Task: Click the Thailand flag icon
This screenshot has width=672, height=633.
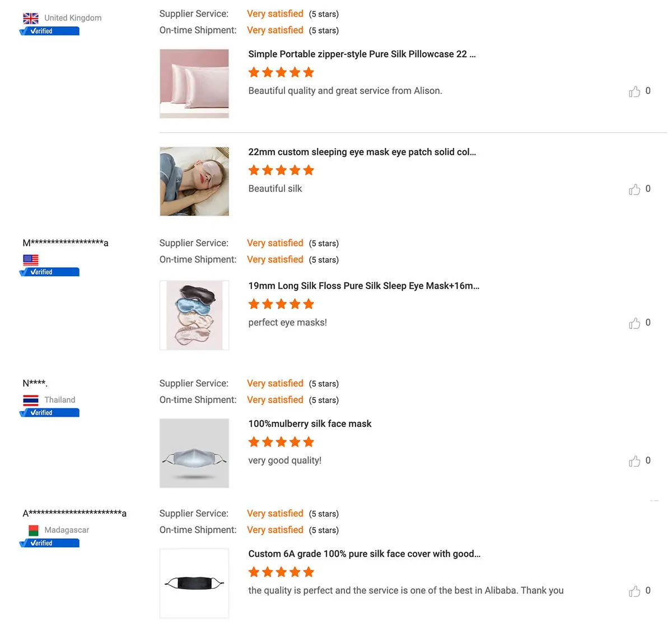Action: (31, 400)
